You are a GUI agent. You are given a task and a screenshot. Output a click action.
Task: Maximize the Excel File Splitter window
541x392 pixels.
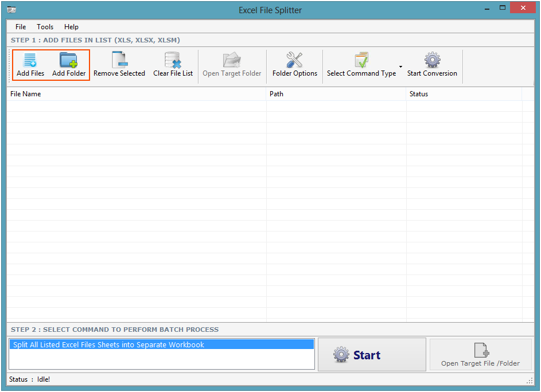pos(503,7)
